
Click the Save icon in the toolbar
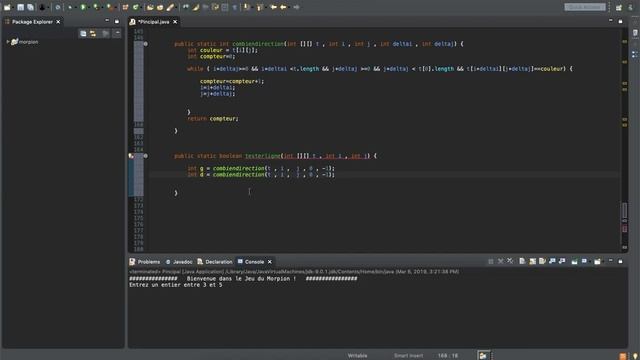[x=20, y=7]
